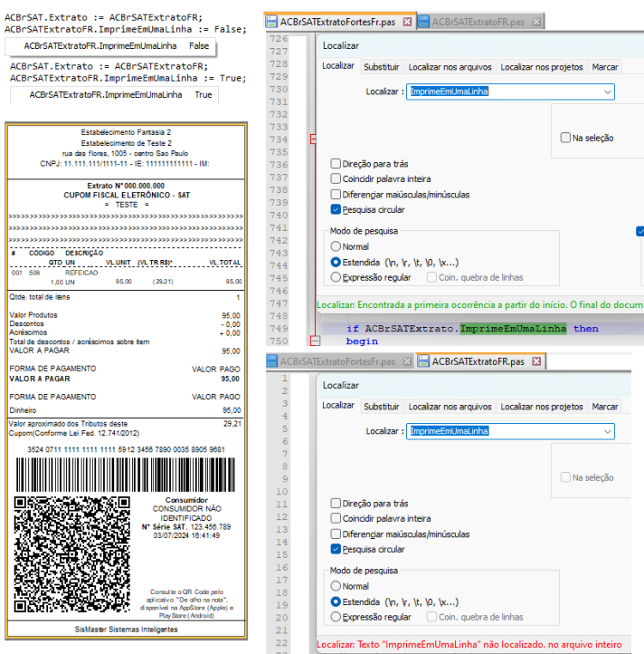This screenshot has width=644, height=654.
Task: Open Localizar nos arquivos tab in bottom dialog
Action: tap(450, 407)
